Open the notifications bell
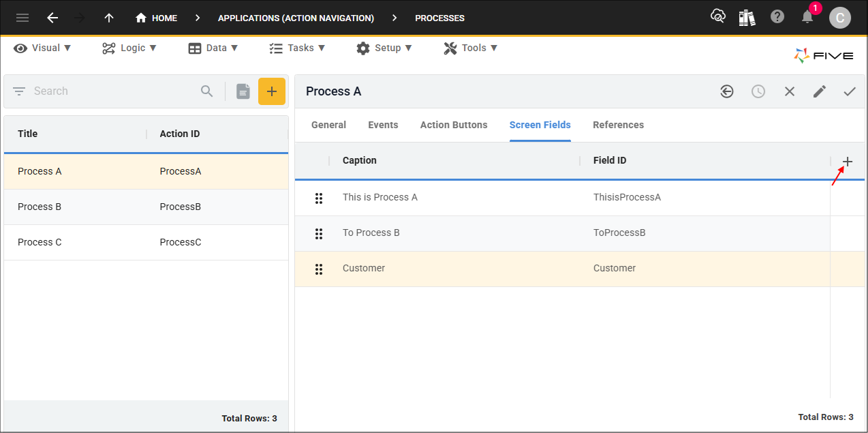This screenshot has height=433, width=868. pos(808,16)
